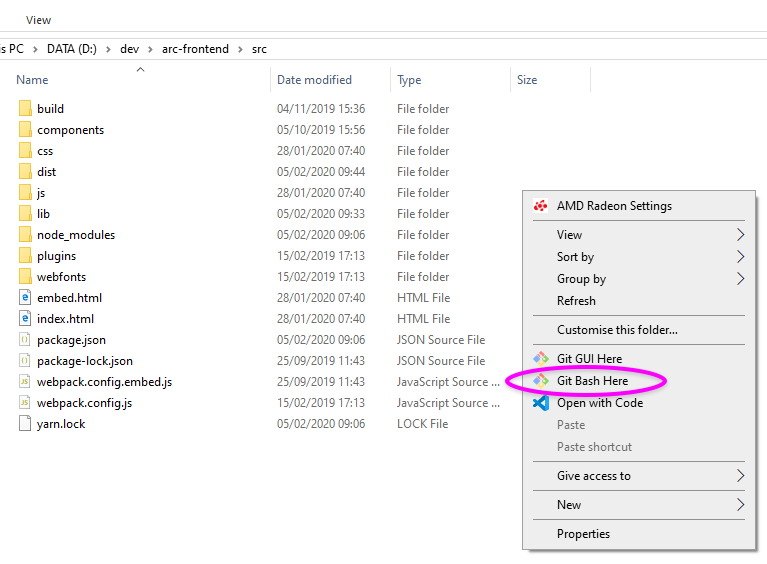Open Properties from the context menu
The image size is (767, 564).
coord(639,534)
